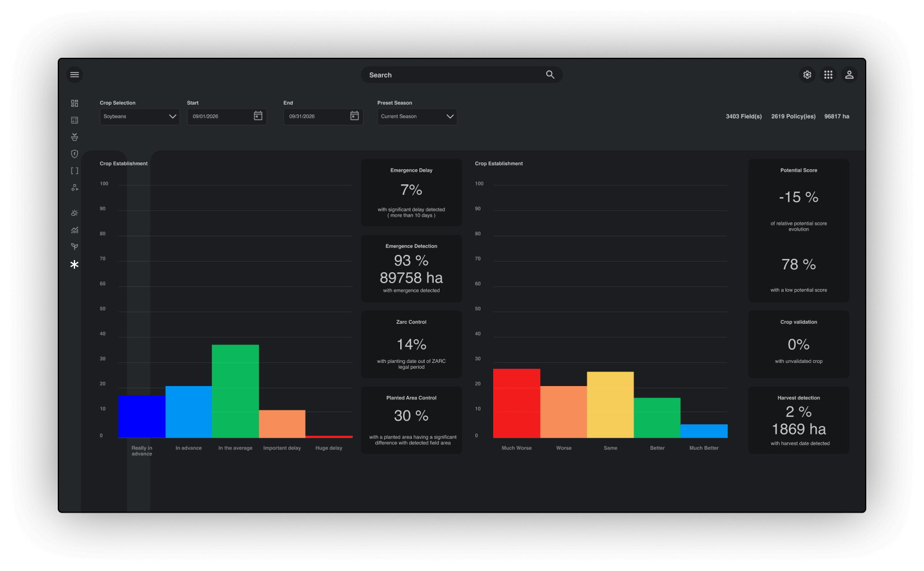Open the Start date calendar picker
This screenshot has height=571, width=924.
(x=258, y=116)
